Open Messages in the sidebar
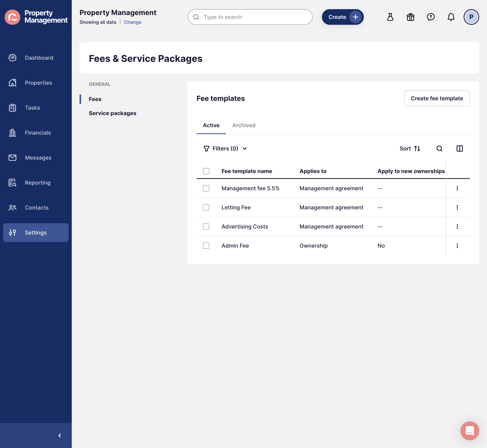487x448 pixels. [x=36, y=158]
